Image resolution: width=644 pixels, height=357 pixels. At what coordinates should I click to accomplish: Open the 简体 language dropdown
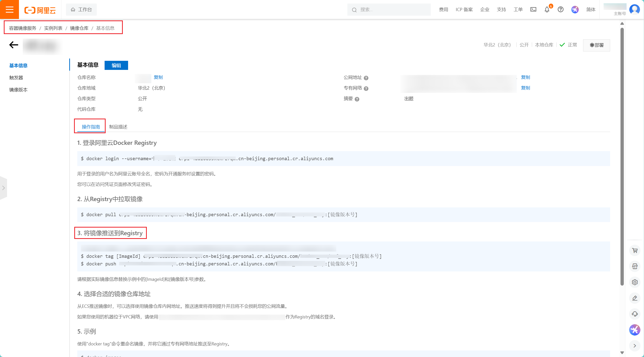click(x=591, y=10)
